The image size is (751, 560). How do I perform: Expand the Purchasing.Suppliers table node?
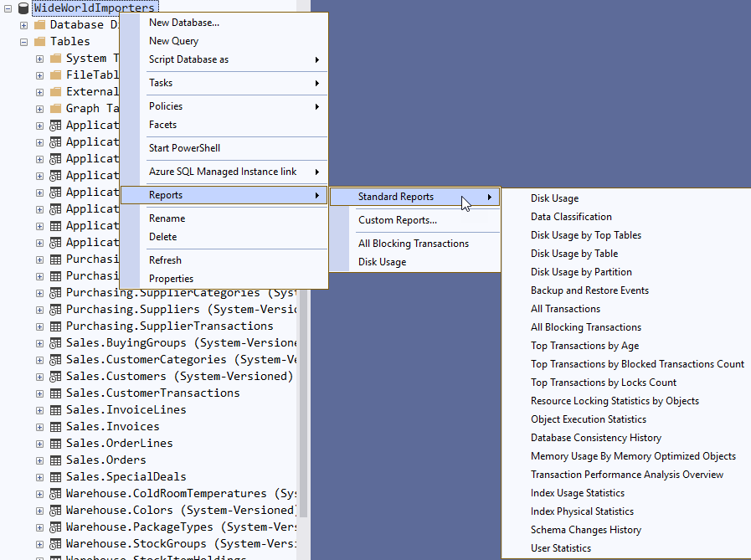39,311
